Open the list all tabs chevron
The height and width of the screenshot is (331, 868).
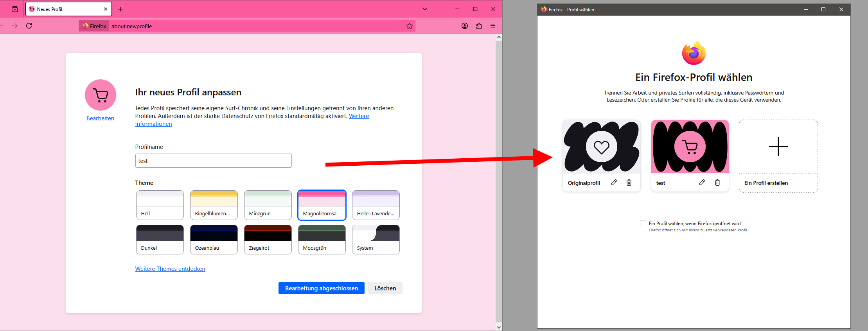[x=425, y=9]
